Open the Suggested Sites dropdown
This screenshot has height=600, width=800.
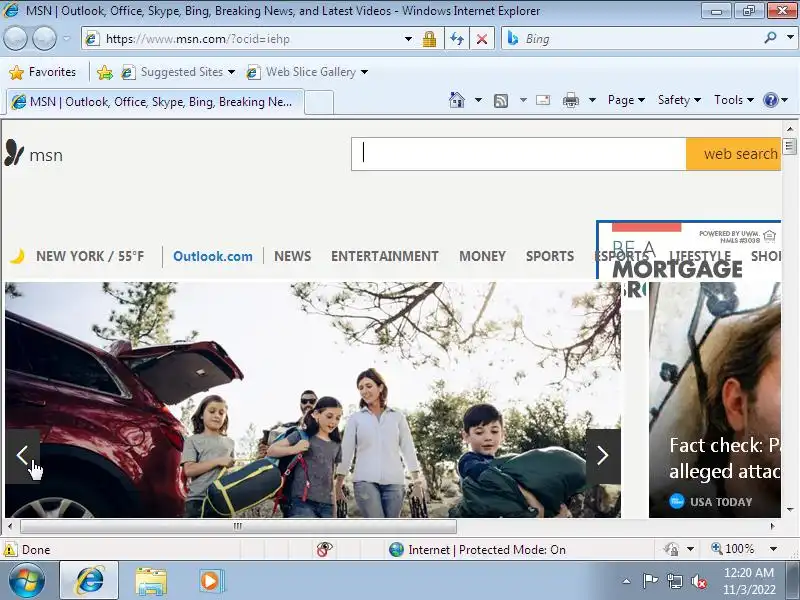178,72
